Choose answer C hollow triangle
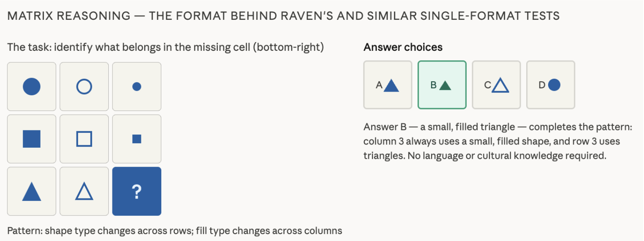Viewport: 644px width, 241px height. click(496, 85)
